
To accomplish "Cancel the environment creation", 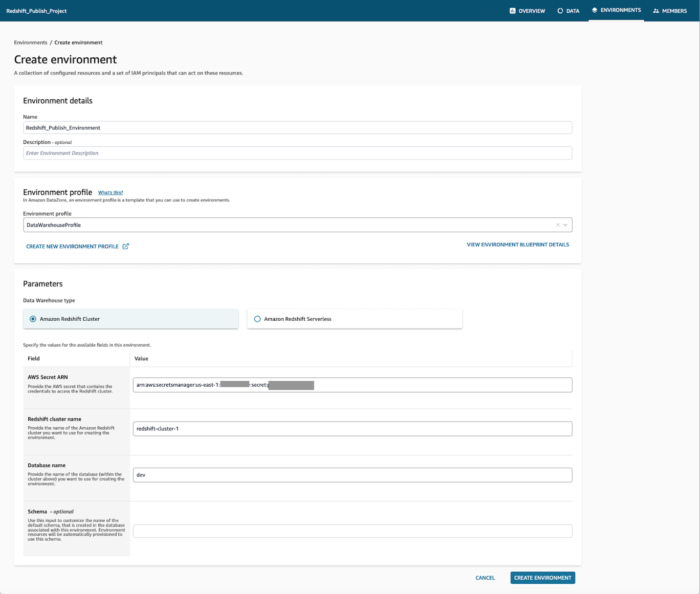I will (x=485, y=578).
